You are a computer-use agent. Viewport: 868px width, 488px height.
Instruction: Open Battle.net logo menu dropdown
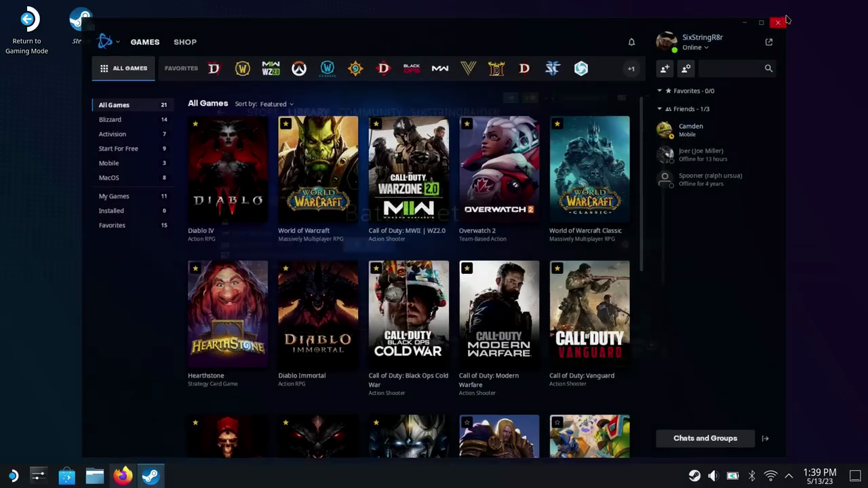pos(108,42)
